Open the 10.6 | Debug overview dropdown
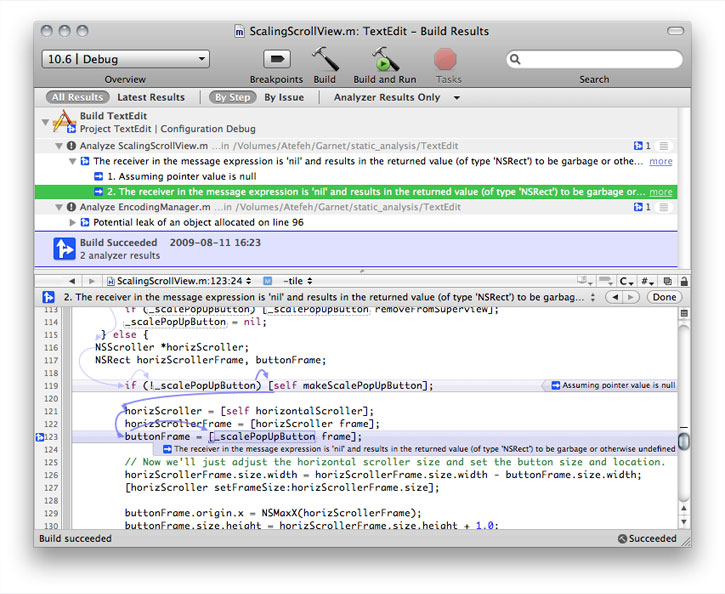 coord(125,59)
